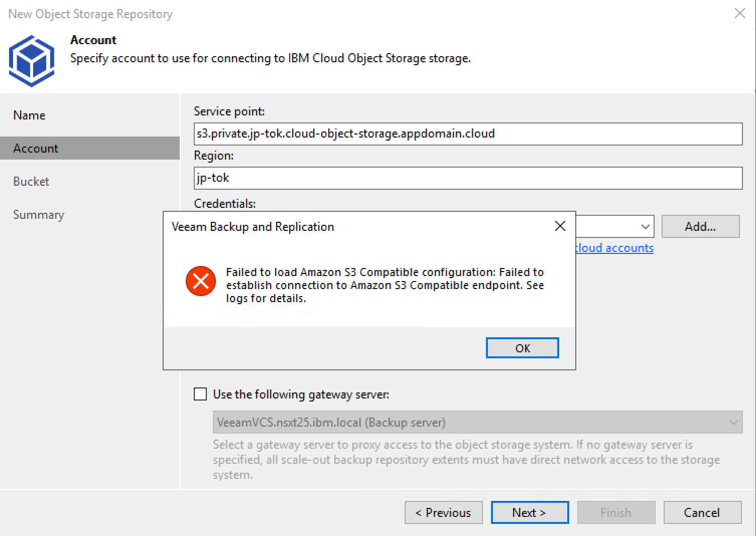Open the Summary wizard step
Screen dimensions: 756x536
[x=39, y=214]
